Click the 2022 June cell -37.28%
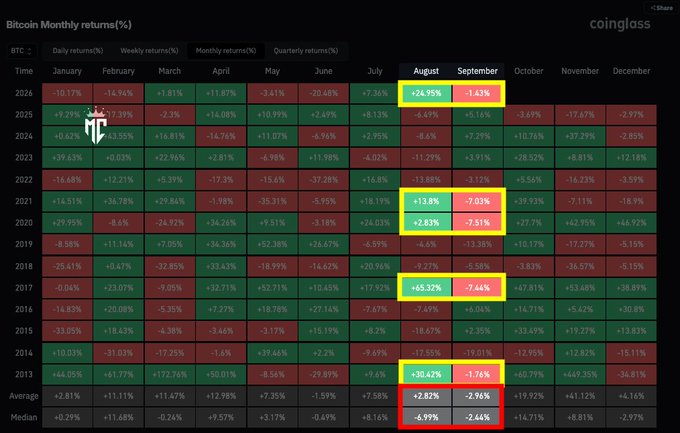The image size is (680, 433). (324, 180)
